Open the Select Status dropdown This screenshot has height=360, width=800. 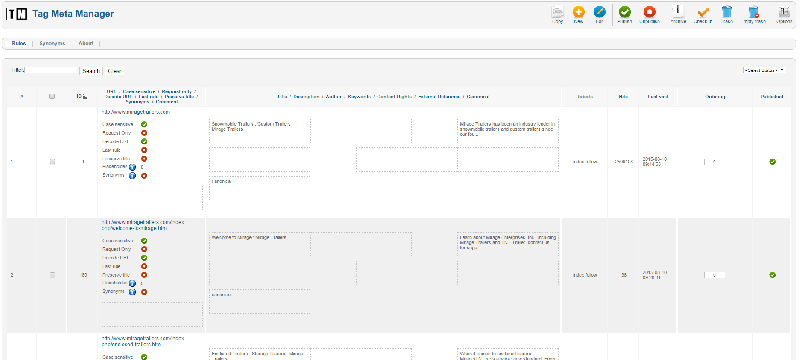click(x=764, y=70)
